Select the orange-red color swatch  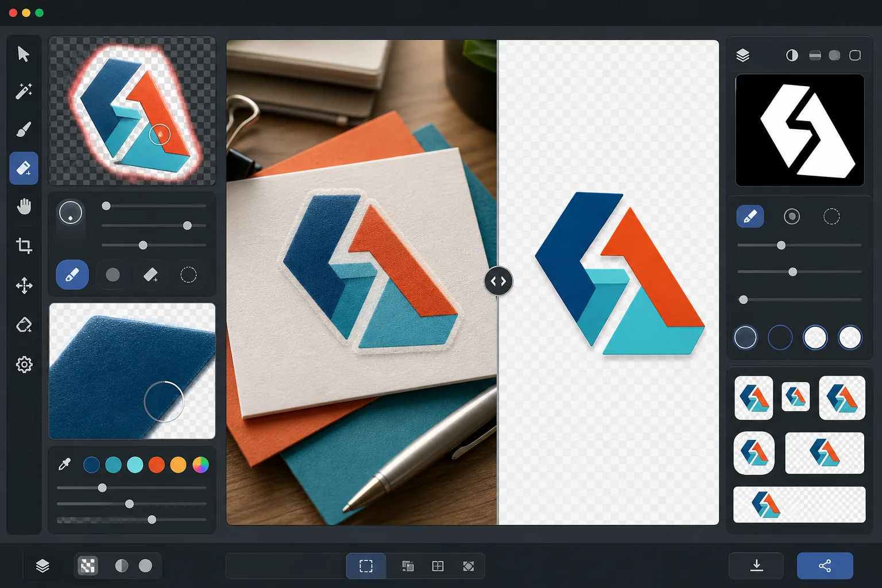(x=157, y=465)
